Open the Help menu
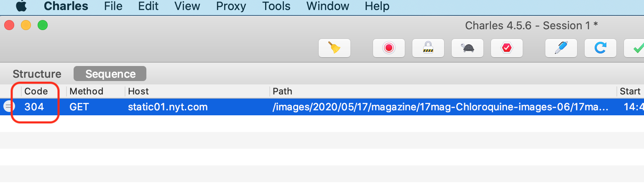This screenshot has width=644, height=188. [x=377, y=6]
